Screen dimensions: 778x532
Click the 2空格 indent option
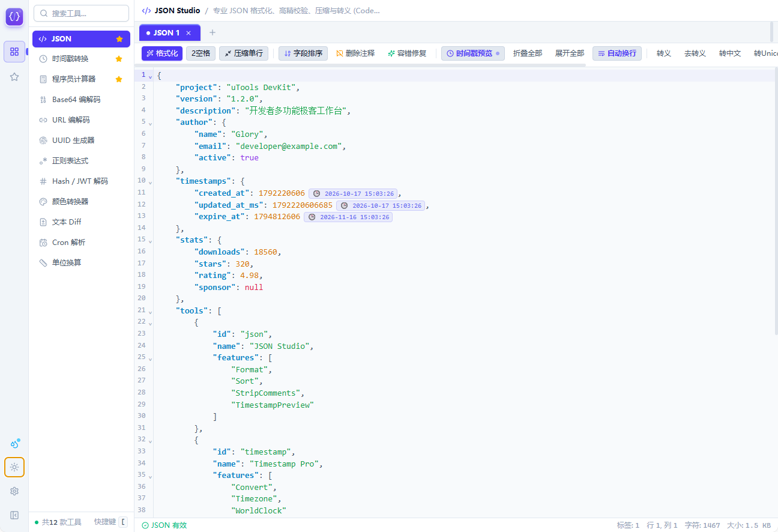pyautogui.click(x=201, y=53)
